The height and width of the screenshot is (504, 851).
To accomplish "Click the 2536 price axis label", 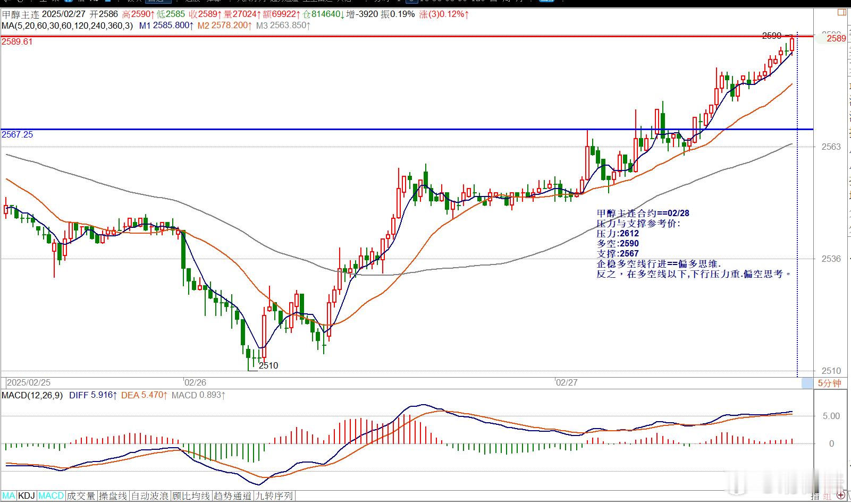I will (831, 259).
